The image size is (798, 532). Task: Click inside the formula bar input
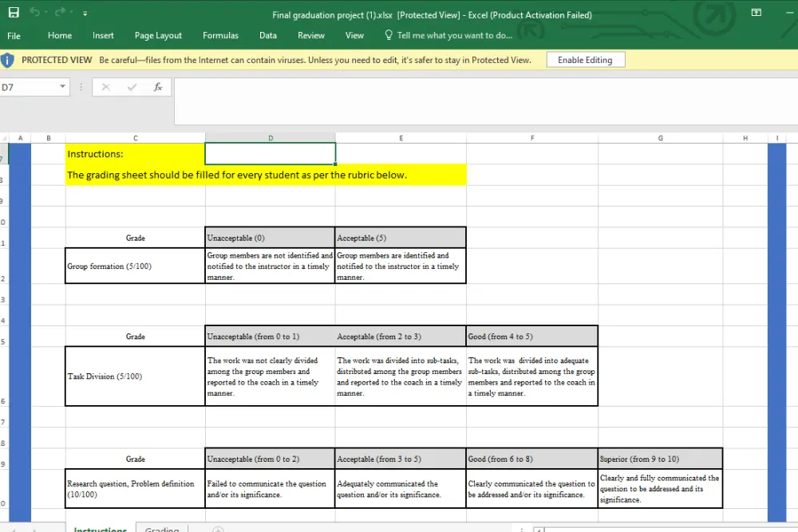pyautogui.click(x=486, y=101)
